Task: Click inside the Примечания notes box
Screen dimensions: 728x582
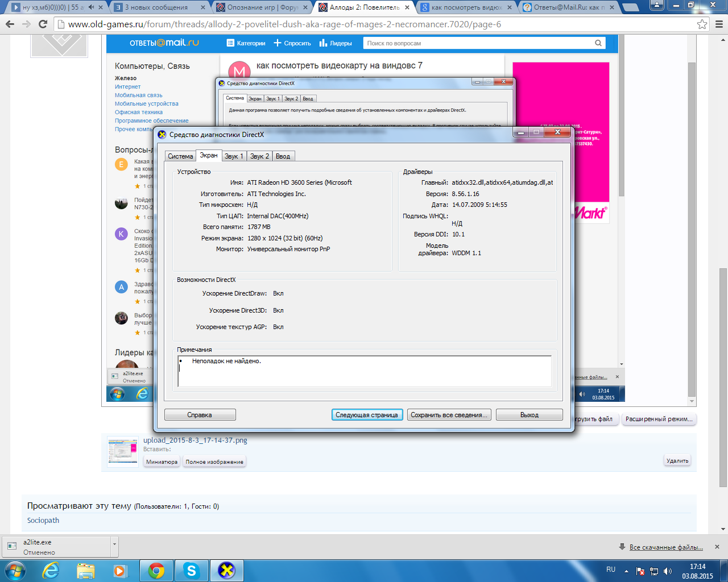Action: click(x=365, y=371)
